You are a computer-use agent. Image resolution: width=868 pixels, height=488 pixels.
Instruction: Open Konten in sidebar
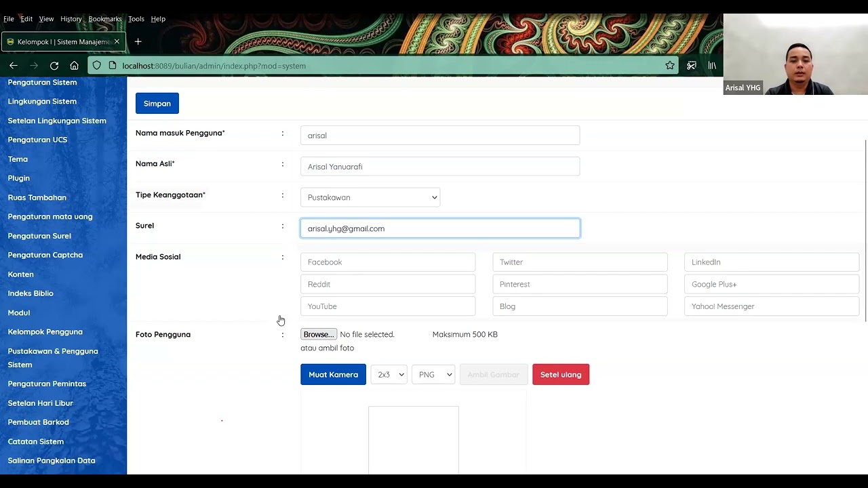20,274
